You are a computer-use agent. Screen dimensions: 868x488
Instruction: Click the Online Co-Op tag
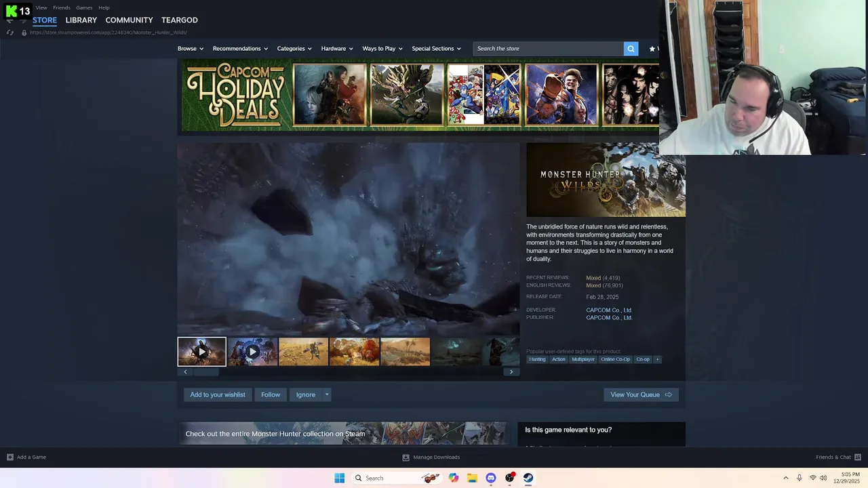point(616,359)
